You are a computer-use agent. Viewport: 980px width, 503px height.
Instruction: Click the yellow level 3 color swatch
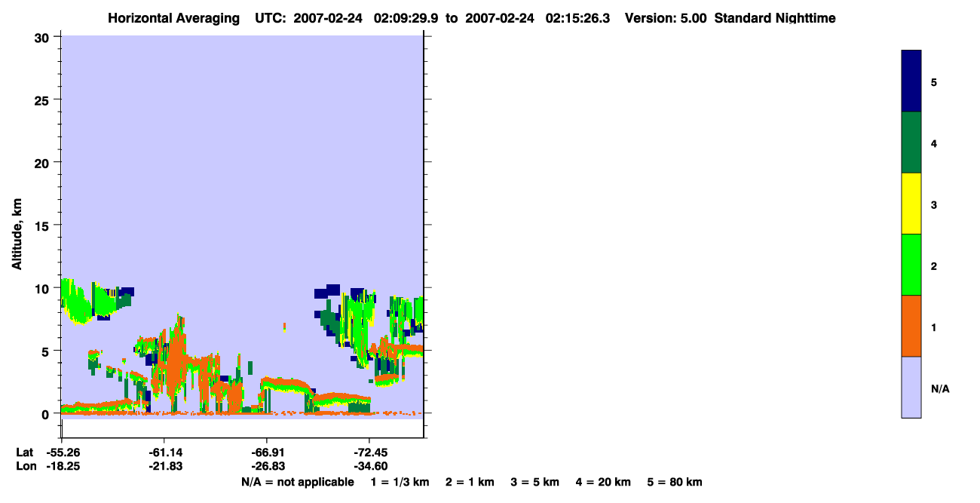coord(911,204)
